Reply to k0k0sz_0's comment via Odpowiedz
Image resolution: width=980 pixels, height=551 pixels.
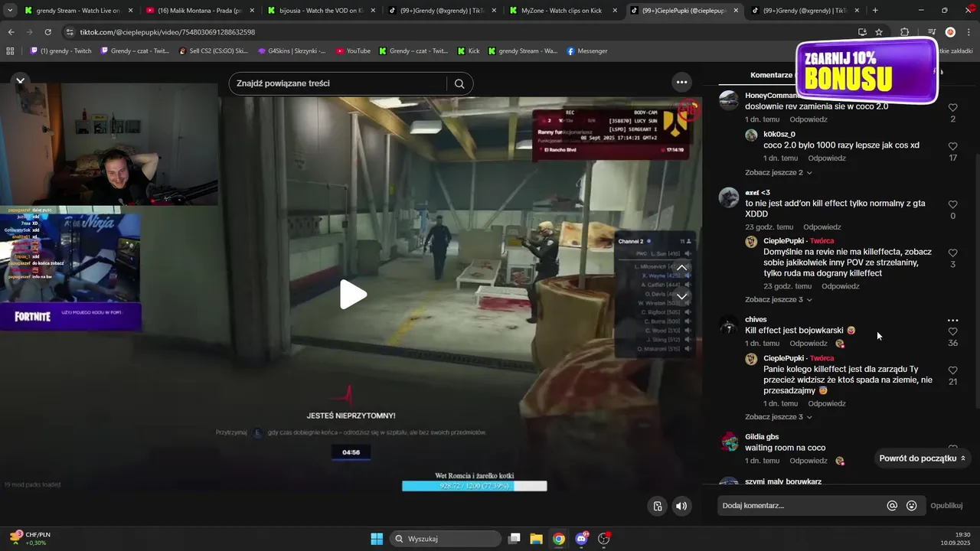click(827, 158)
